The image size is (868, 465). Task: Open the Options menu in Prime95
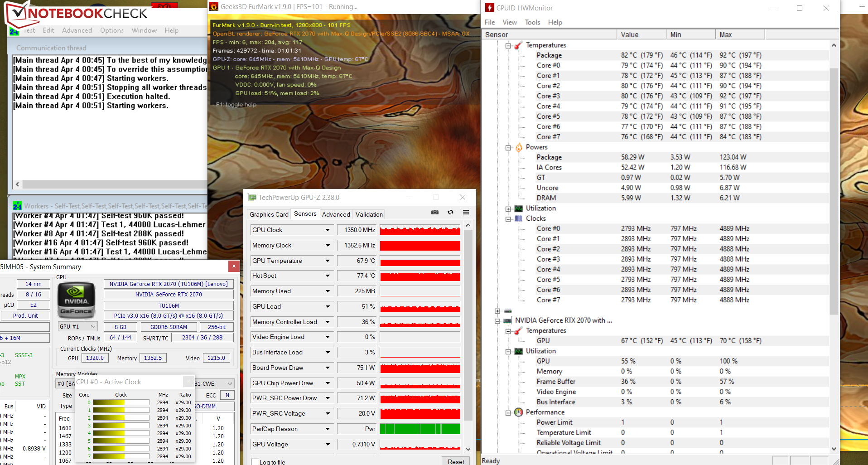pyautogui.click(x=112, y=30)
